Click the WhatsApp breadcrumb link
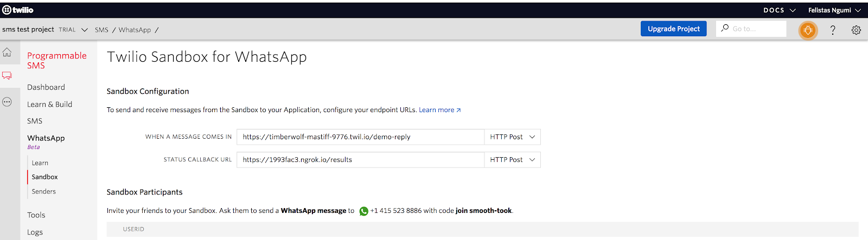Screen dimensions: 868x240 click(x=135, y=30)
